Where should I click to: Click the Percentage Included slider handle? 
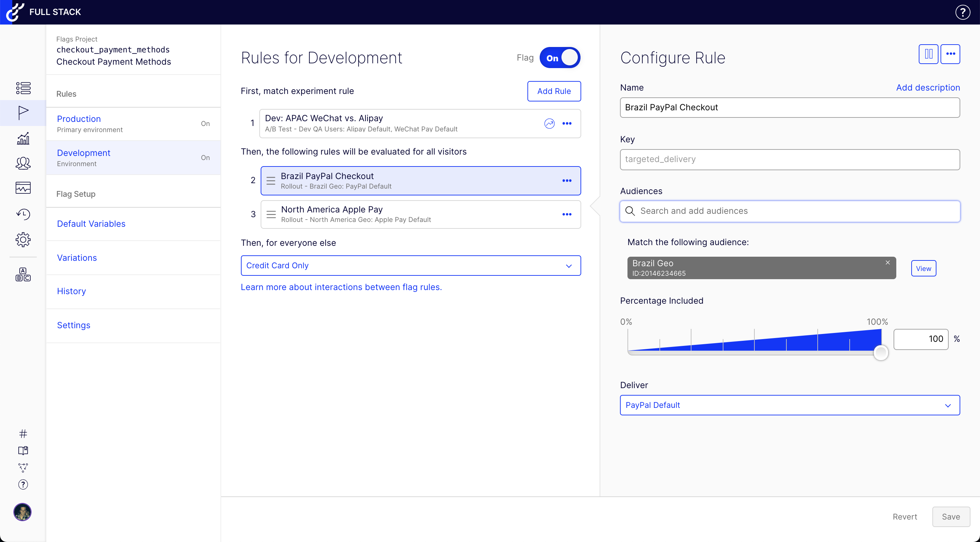(x=880, y=352)
